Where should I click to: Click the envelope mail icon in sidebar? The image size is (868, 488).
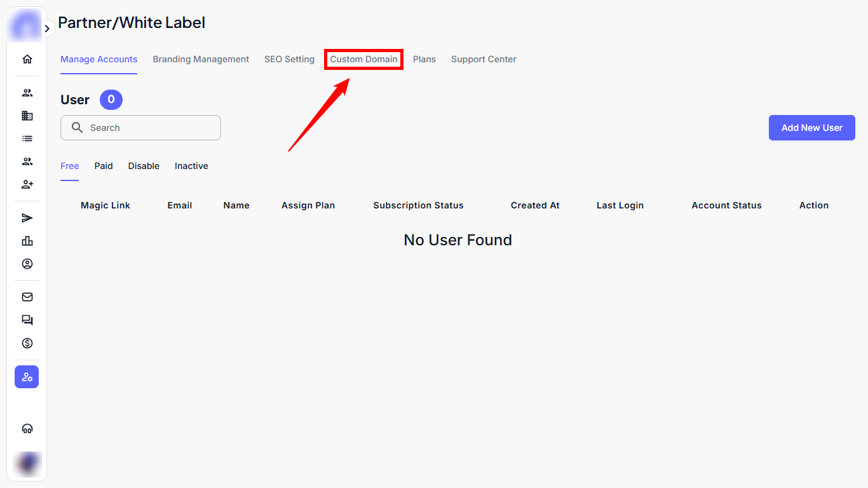pyautogui.click(x=27, y=297)
